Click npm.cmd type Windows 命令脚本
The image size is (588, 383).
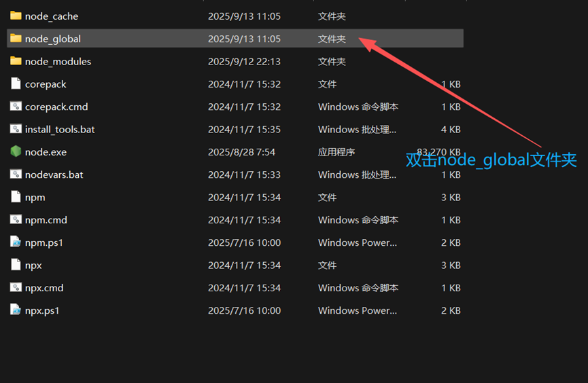pyautogui.click(x=358, y=220)
